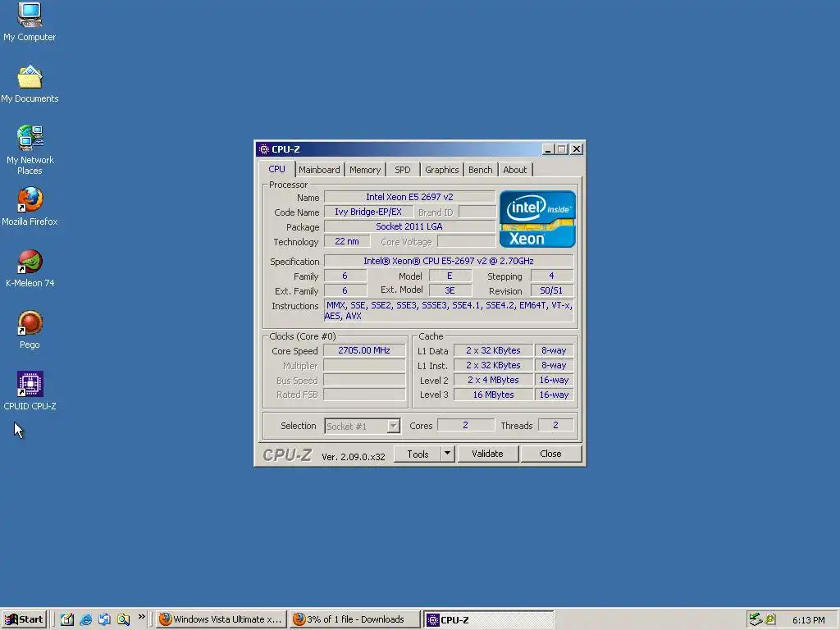The height and width of the screenshot is (630, 840).
Task: Launch the Mozilla Firefox desktop shortcut
Action: click(30, 206)
